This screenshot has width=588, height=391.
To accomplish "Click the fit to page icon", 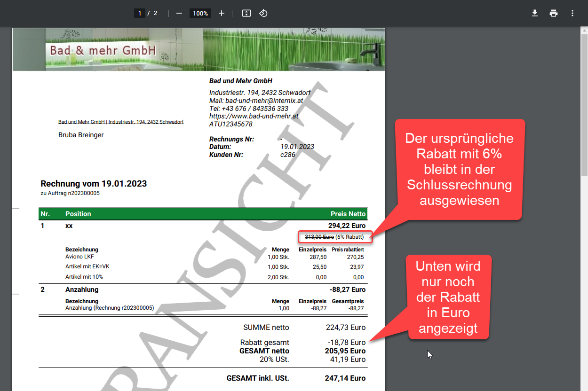I will coord(246,13).
